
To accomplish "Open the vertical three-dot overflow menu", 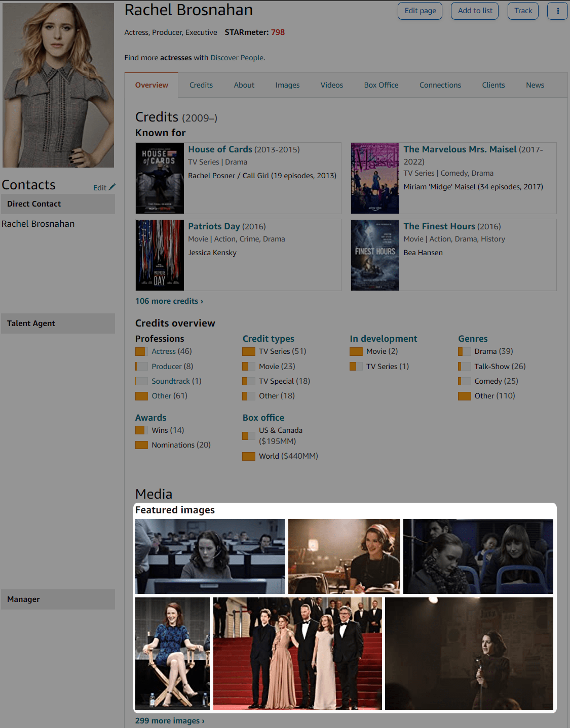I will coord(557,11).
